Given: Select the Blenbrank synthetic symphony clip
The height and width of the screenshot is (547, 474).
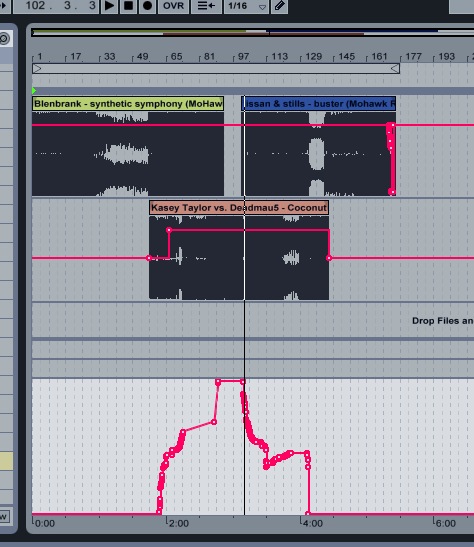Looking at the screenshot, I should click(x=128, y=104).
